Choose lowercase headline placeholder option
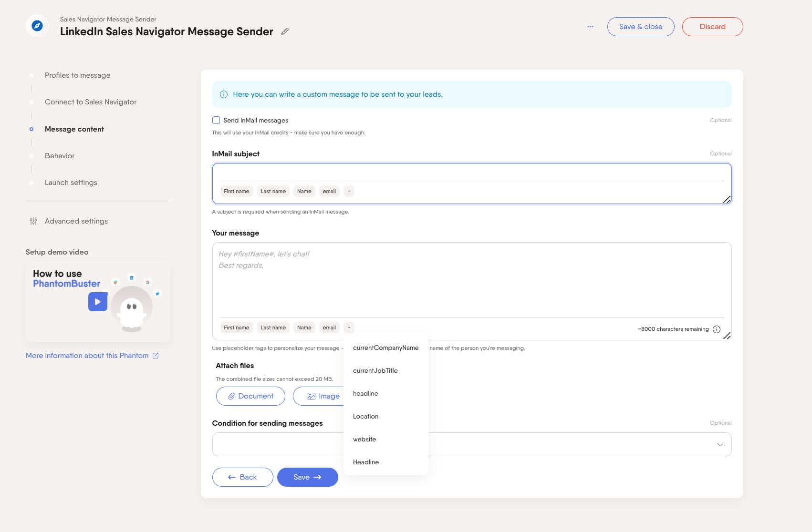 pyautogui.click(x=386, y=394)
